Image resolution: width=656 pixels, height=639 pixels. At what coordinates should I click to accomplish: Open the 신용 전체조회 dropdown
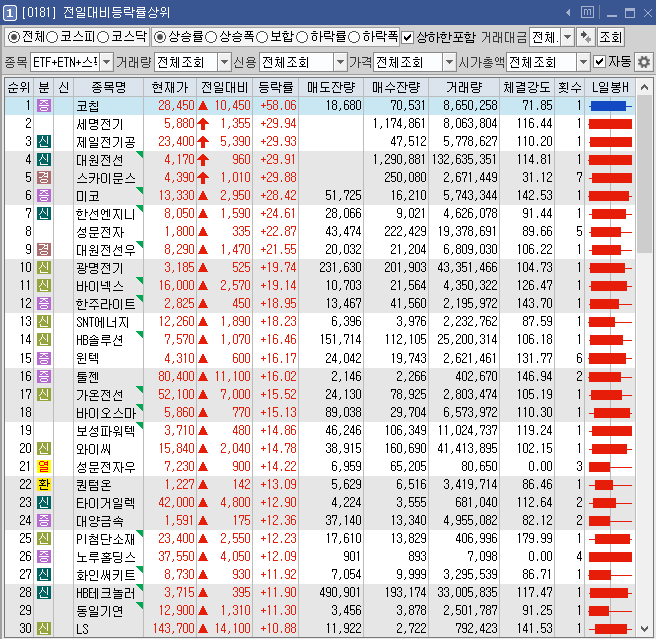click(x=341, y=62)
